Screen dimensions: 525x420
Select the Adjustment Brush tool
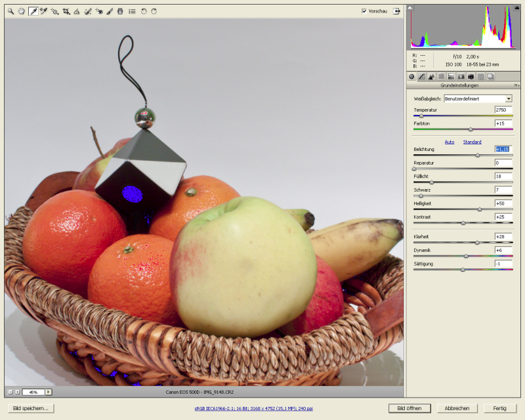[x=110, y=11]
